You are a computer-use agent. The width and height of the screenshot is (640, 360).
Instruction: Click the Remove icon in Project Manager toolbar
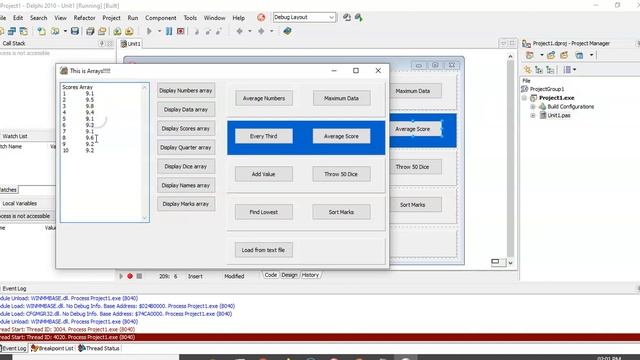[x=564, y=55]
